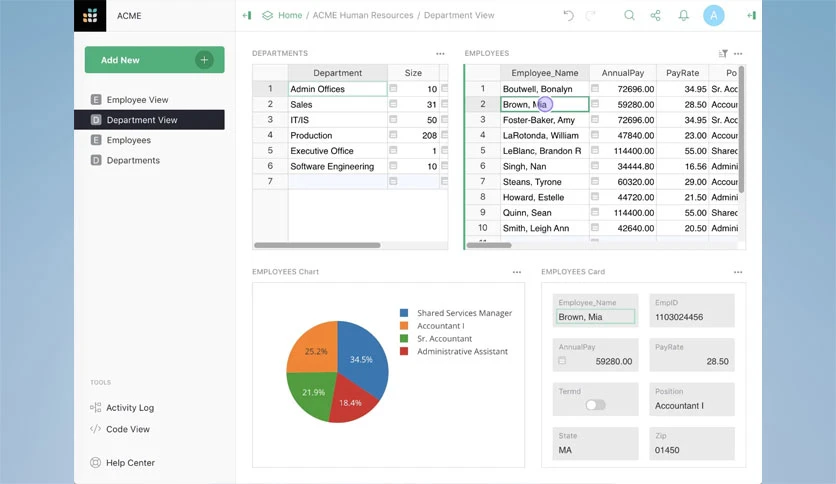Click the Employee View page icon

click(96, 100)
